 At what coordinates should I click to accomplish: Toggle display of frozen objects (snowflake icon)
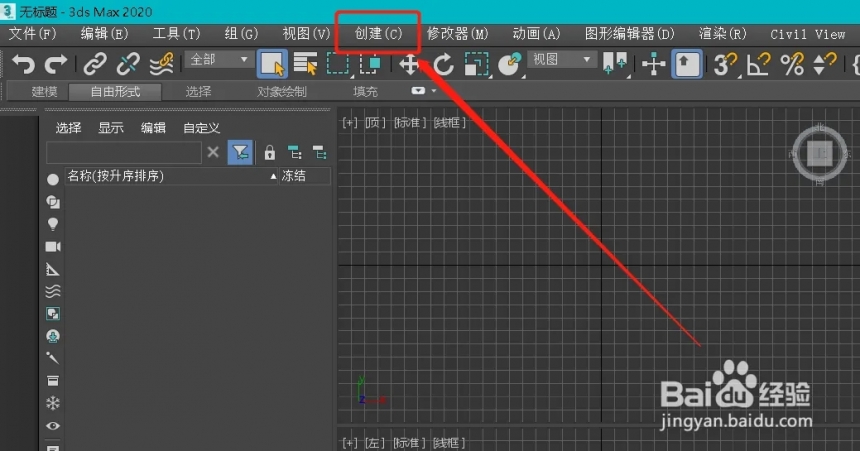point(53,404)
